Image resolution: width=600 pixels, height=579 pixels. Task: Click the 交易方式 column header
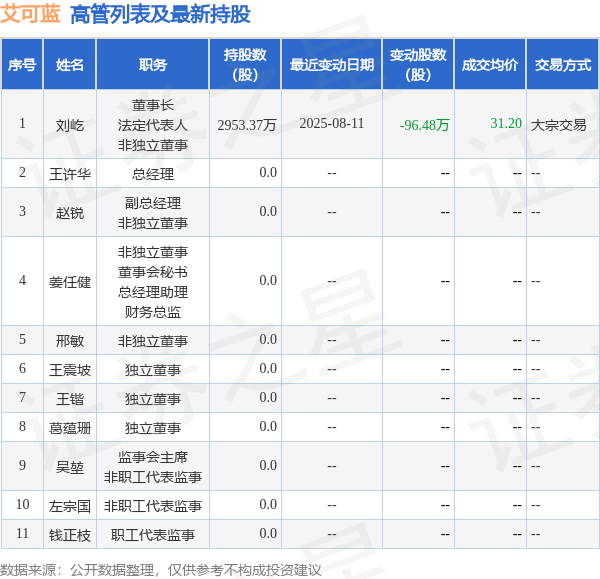562,65
